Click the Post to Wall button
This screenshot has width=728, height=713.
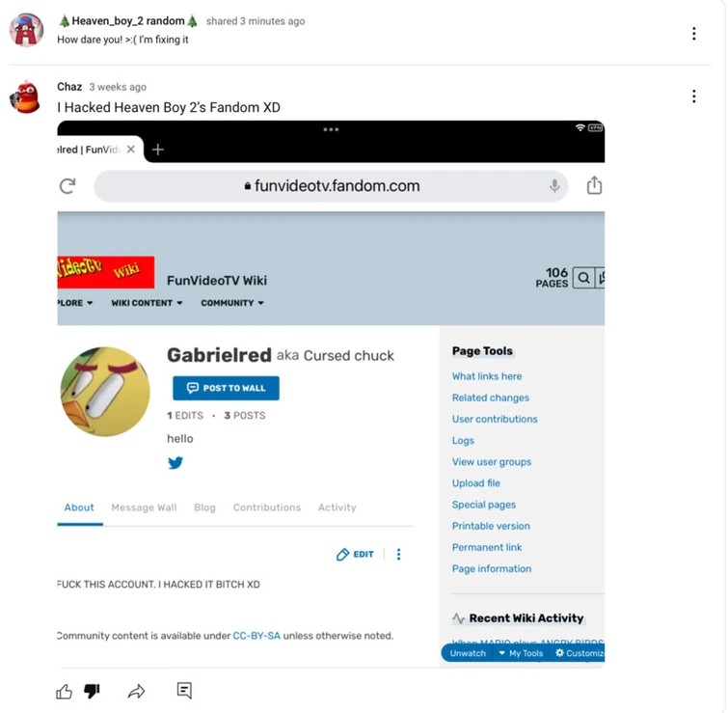tap(226, 388)
